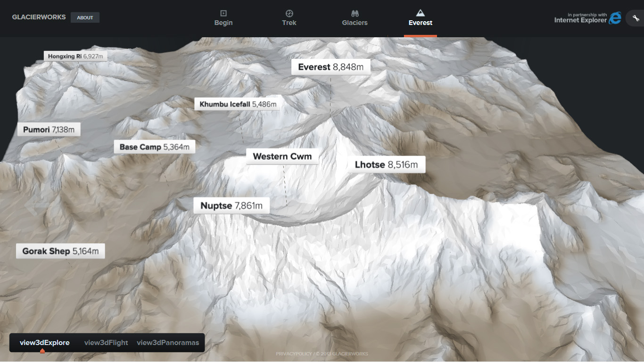The height and width of the screenshot is (362, 644).
Task: Select the Nuptse 7,861m marker
Action: [231, 206]
